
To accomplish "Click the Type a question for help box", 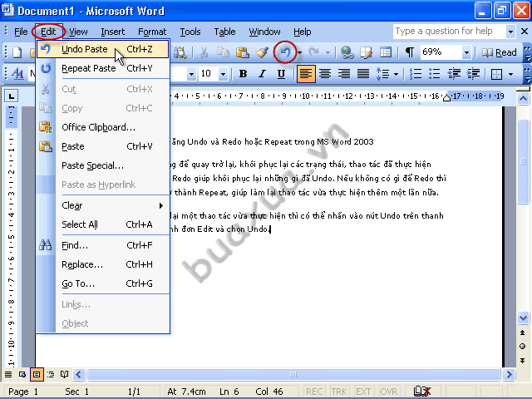I will point(449,32).
